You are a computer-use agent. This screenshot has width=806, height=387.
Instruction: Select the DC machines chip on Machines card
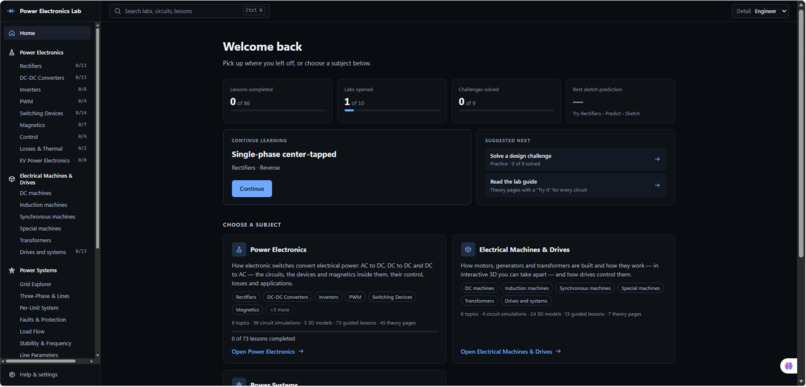tap(480, 288)
